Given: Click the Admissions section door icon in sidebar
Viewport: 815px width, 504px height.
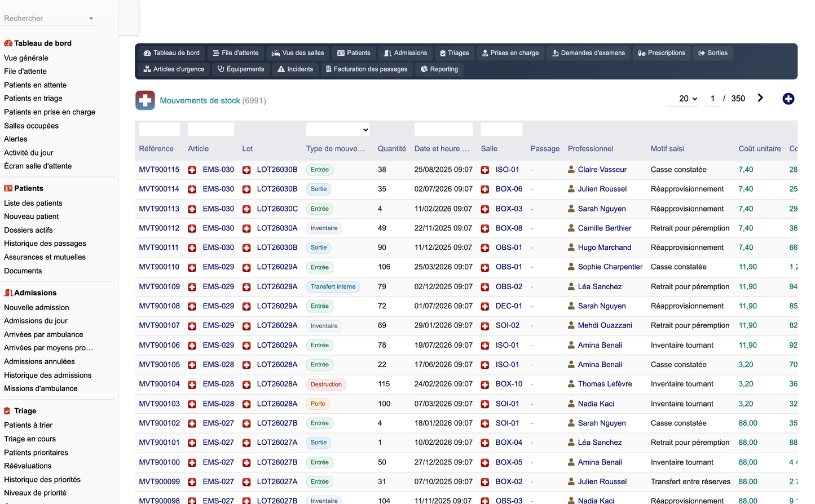Looking at the screenshot, I should click(x=8, y=293).
